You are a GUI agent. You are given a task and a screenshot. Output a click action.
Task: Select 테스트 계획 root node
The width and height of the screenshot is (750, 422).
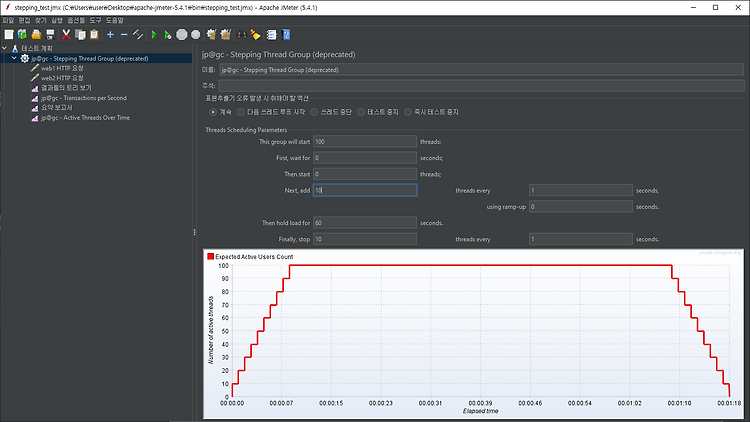pos(37,48)
